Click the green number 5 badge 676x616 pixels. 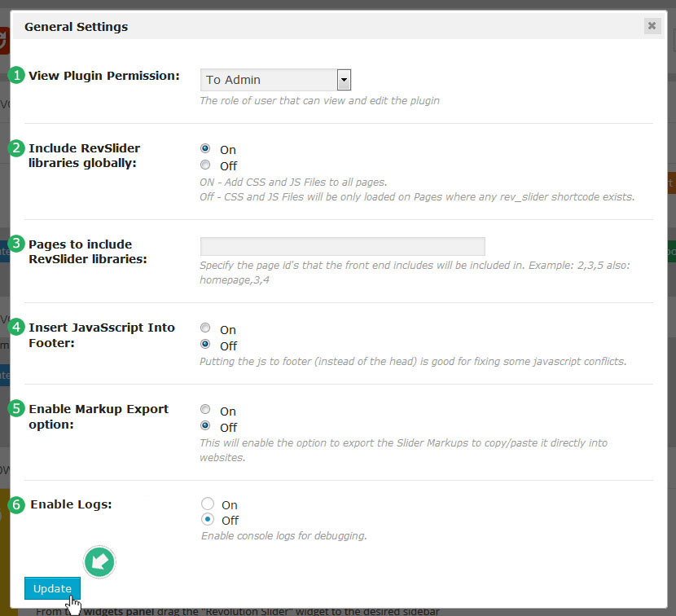(16, 408)
